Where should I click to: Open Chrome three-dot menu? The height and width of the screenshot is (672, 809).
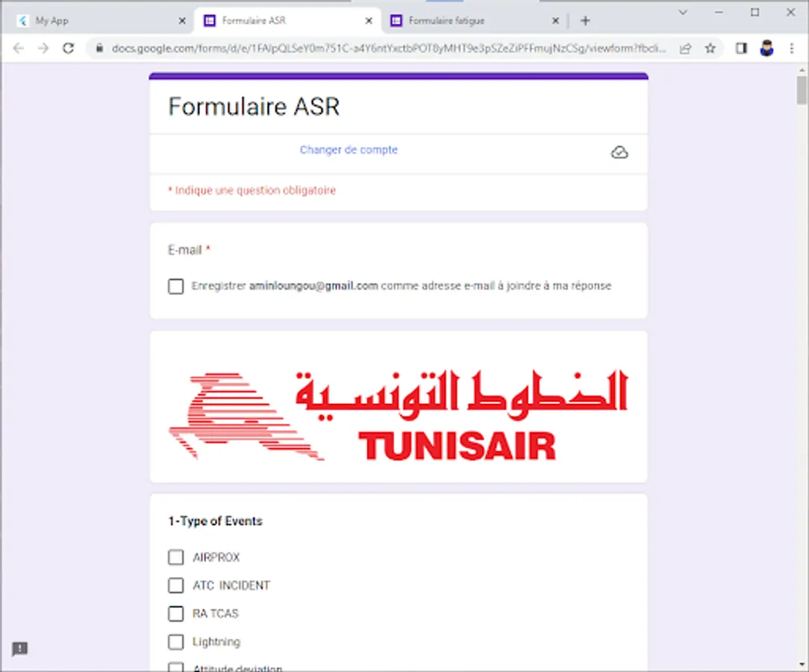pos(792,49)
